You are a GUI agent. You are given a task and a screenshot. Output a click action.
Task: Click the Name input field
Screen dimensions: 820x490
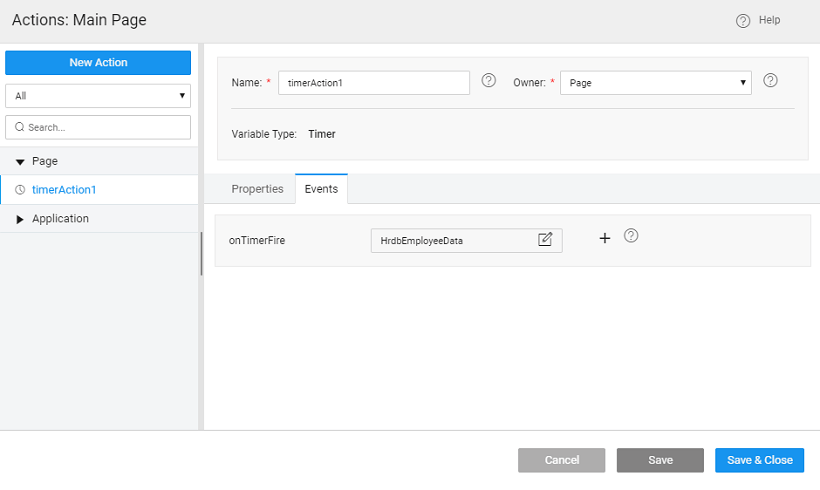pos(373,83)
